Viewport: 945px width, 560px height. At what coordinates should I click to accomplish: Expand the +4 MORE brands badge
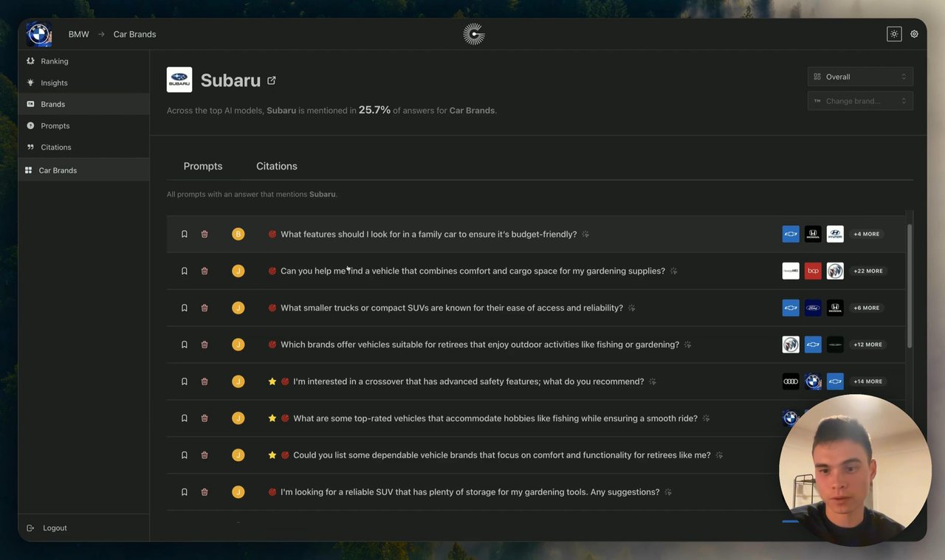867,234
